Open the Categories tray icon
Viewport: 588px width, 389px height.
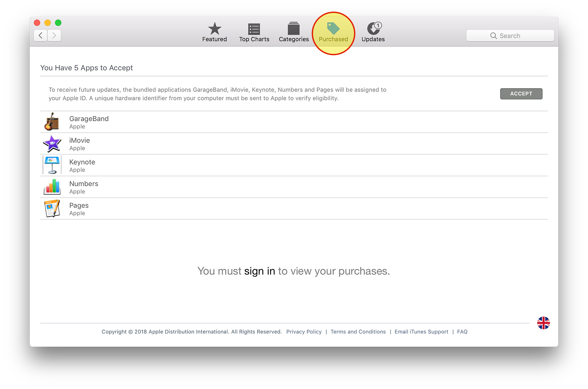coord(294,28)
